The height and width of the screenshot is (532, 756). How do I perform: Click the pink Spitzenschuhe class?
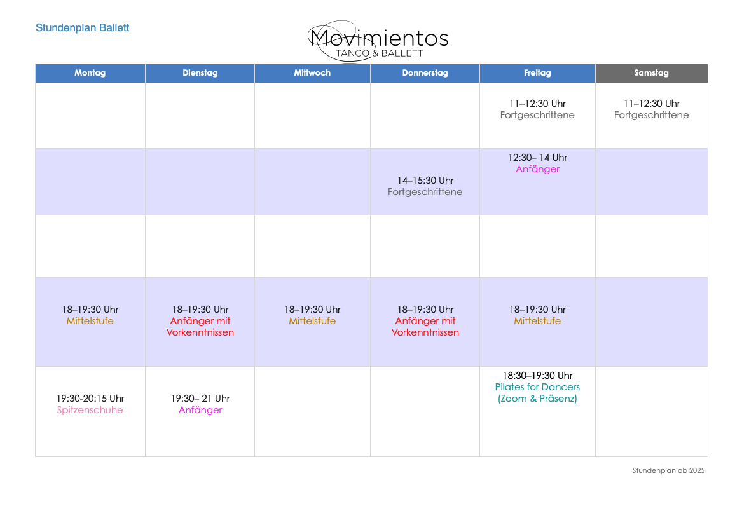click(x=90, y=411)
